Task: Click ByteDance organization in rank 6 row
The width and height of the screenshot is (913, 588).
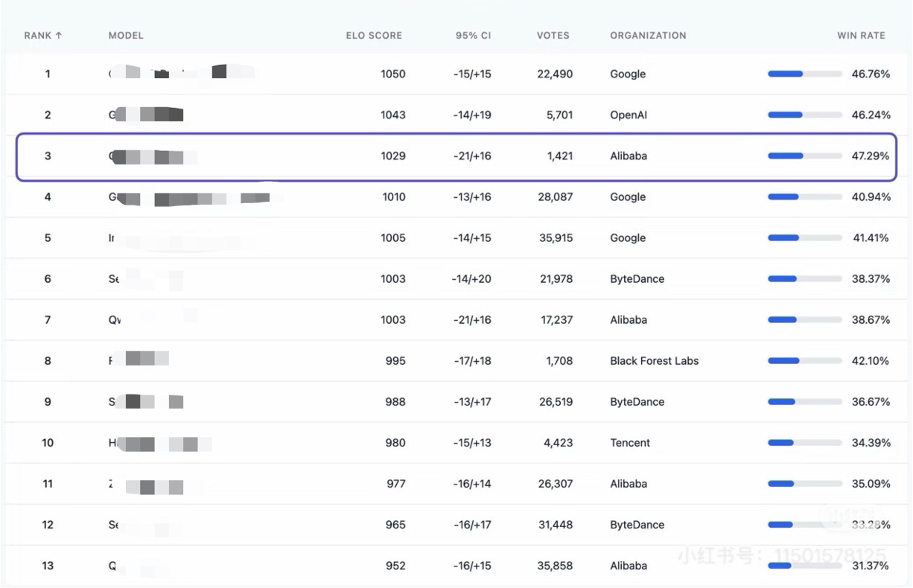Action: coord(637,279)
